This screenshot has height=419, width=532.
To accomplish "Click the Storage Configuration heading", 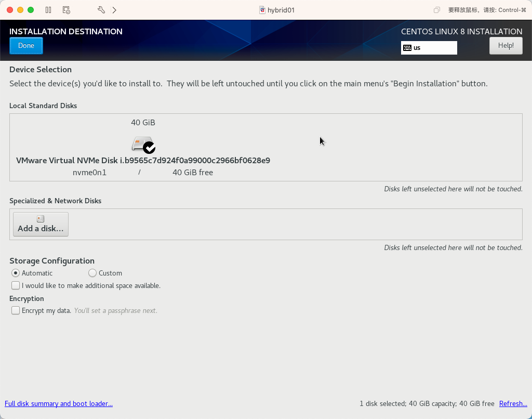I will [x=52, y=261].
